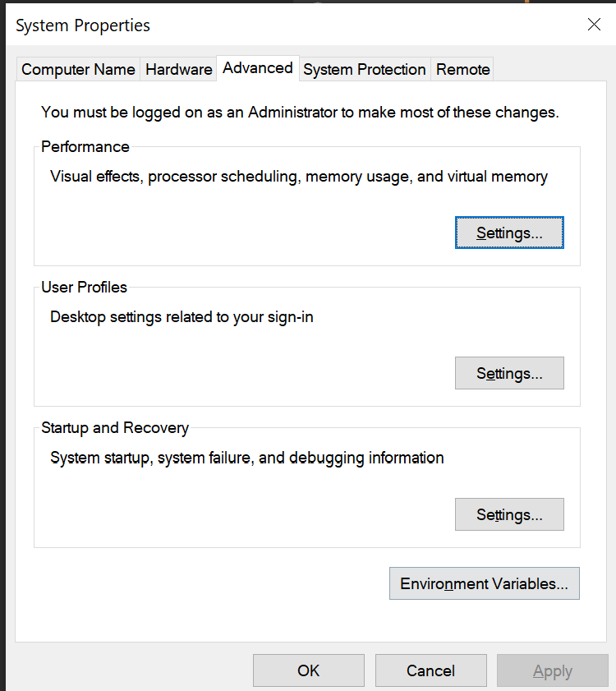Confirm the dialog with OK

coord(308,670)
